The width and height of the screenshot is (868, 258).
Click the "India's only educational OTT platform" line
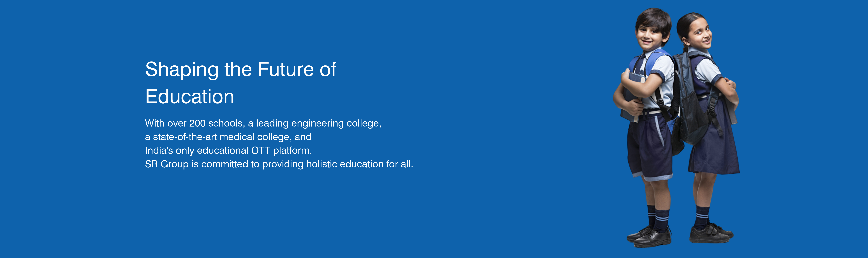click(228, 150)
